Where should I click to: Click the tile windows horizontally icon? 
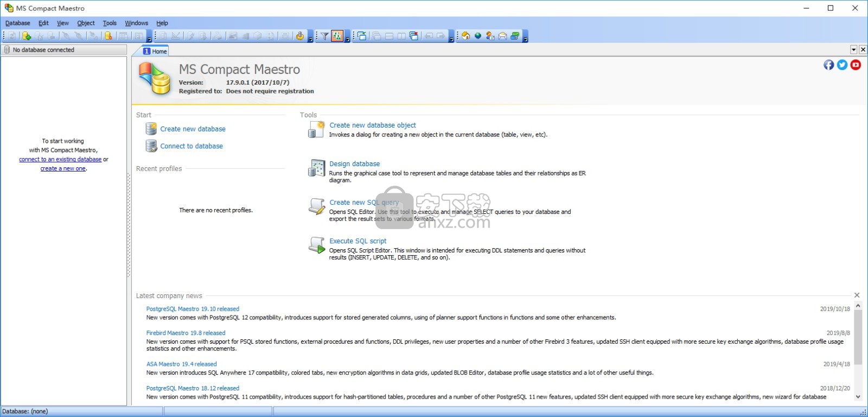pyautogui.click(x=389, y=36)
